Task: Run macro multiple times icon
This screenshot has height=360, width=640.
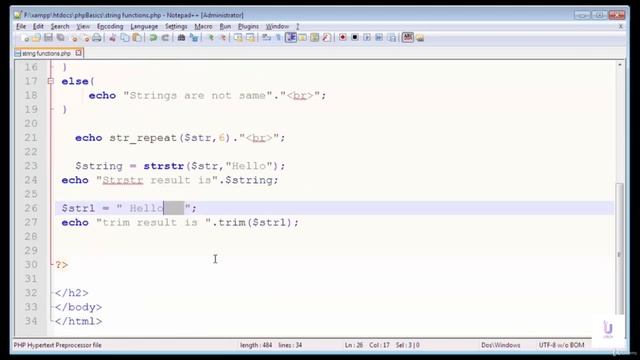Action: [x=379, y=38]
